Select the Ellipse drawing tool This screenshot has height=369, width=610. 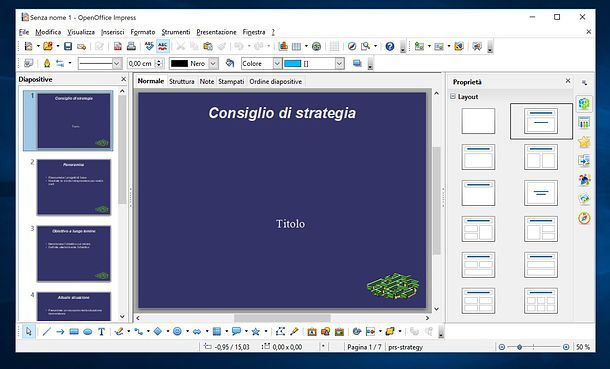(88, 332)
